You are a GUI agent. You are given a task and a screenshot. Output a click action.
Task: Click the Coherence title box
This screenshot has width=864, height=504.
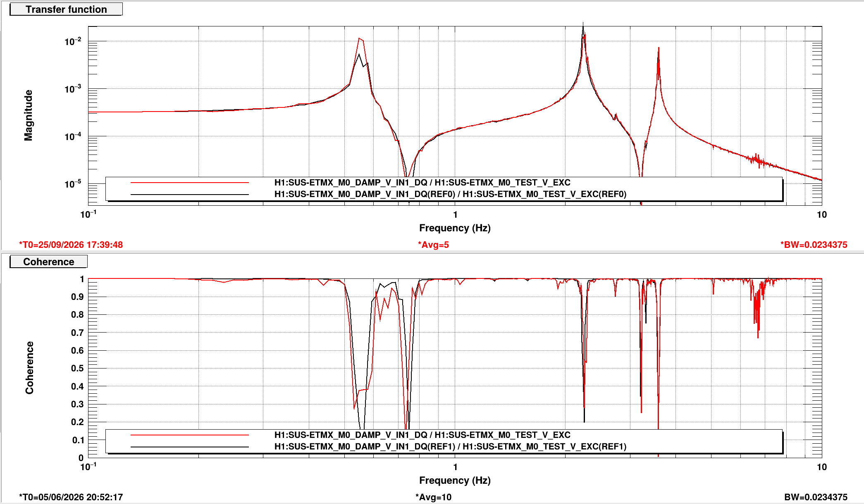(48, 262)
